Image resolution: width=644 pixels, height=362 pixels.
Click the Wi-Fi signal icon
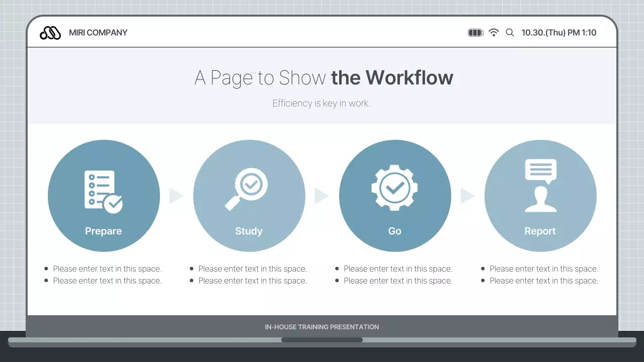tap(494, 32)
